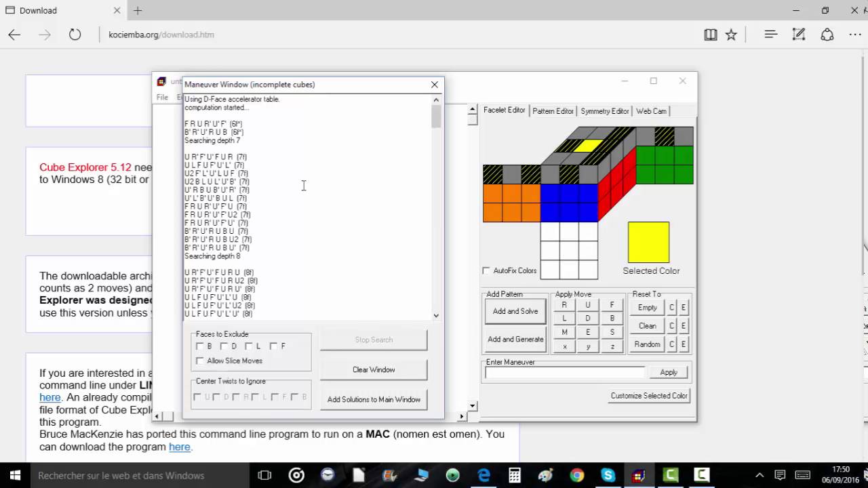
Task: Close the Maneuver Window
Action: 435,85
